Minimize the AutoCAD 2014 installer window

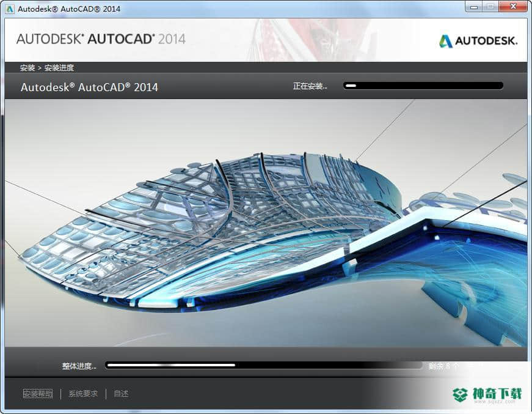473,7
